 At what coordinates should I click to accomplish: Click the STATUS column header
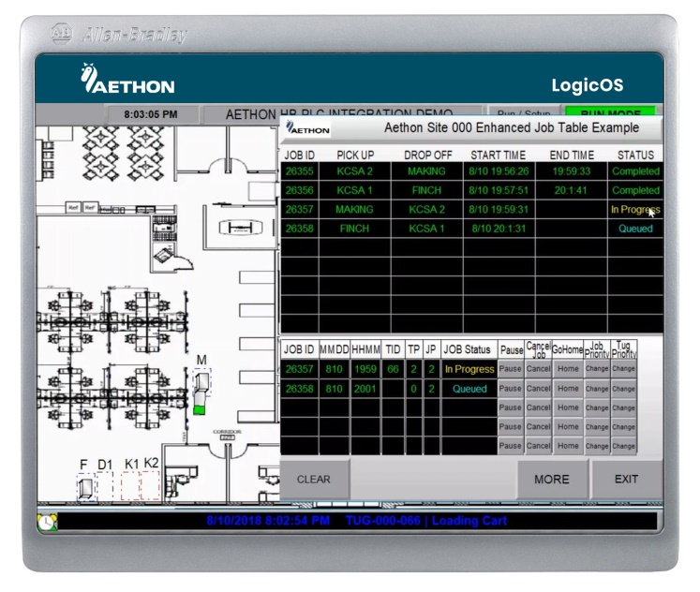tap(635, 155)
